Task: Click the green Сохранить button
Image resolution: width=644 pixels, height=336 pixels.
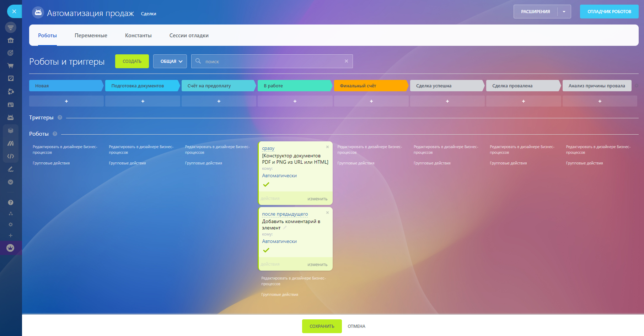Action: click(322, 326)
